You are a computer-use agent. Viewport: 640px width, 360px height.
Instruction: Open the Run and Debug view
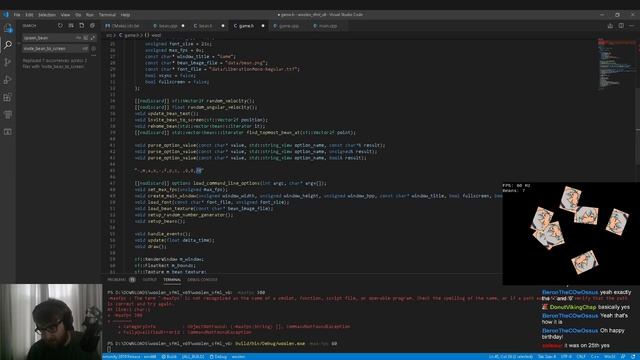8,80
